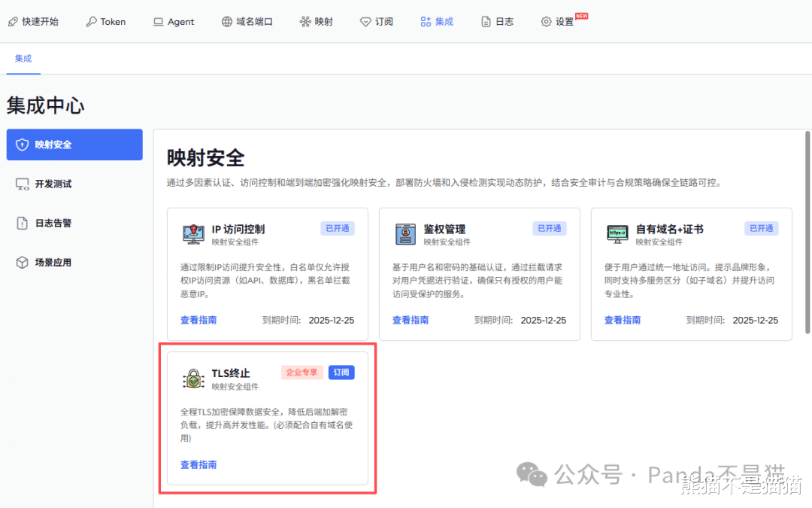Select 映射安全 in the sidebar

74,144
